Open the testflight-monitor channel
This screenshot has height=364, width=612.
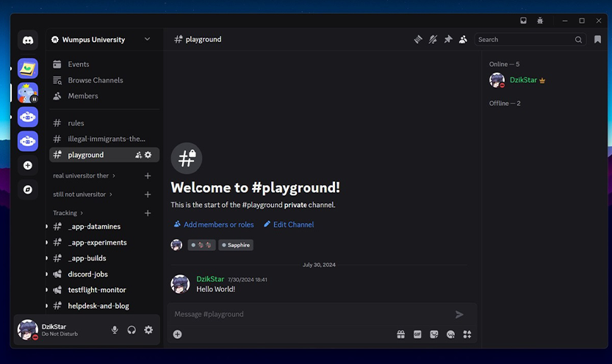tap(104, 290)
